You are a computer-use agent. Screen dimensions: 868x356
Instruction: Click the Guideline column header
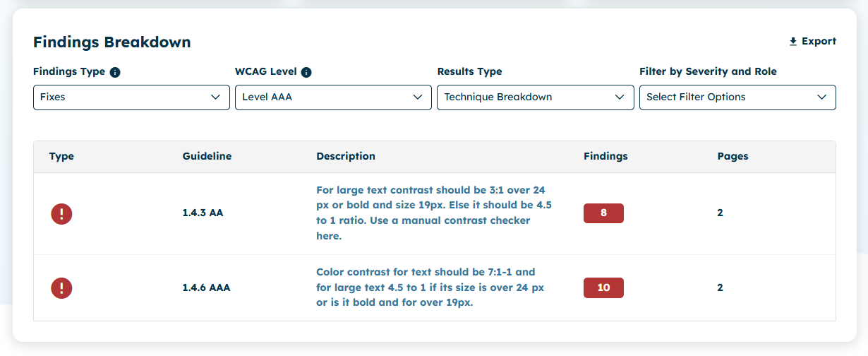pyautogui.click(x=207, y=157)
